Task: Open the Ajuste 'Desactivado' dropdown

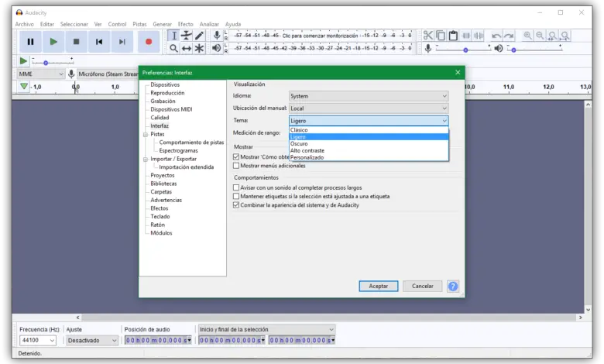Action: (x=92, y=340)
